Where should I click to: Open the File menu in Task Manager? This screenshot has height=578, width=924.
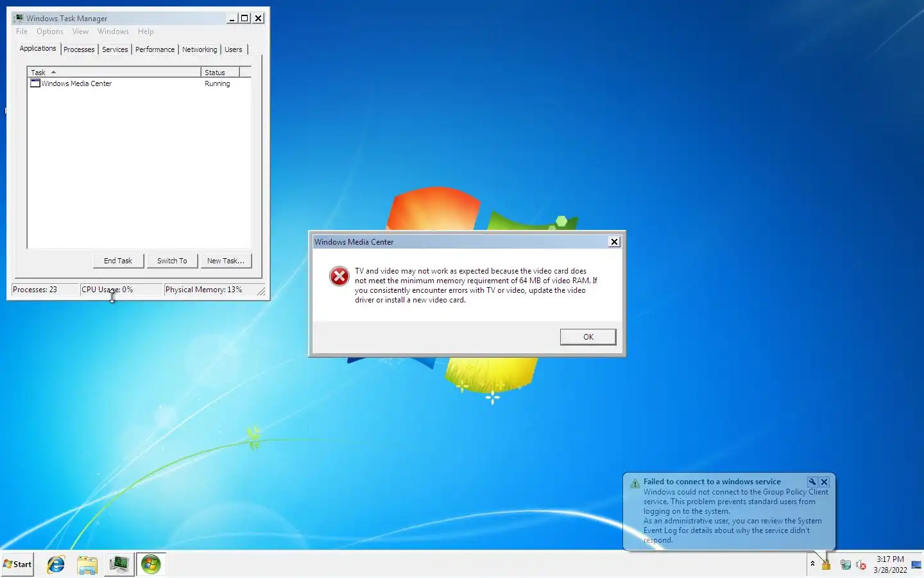22,31
